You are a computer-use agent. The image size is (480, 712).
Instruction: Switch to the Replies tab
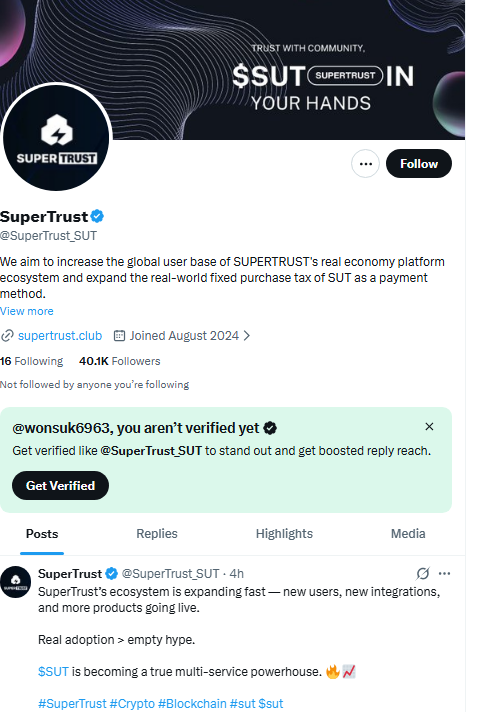[157, 534]
